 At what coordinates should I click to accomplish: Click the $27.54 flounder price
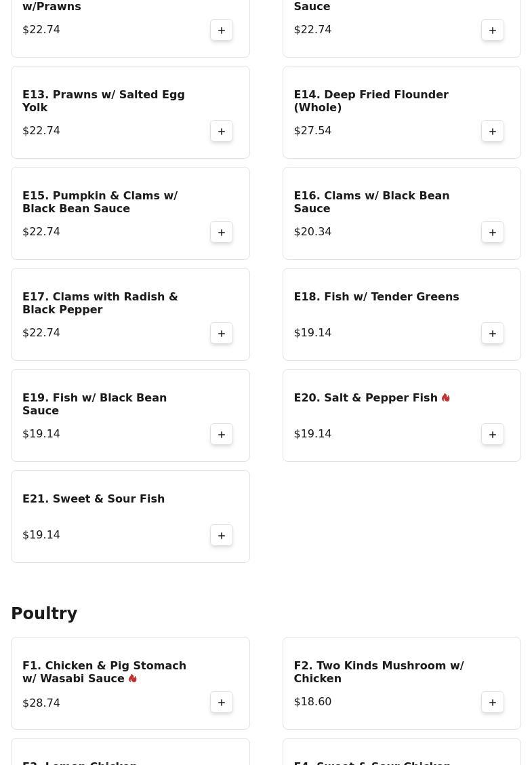pos(312,131)
